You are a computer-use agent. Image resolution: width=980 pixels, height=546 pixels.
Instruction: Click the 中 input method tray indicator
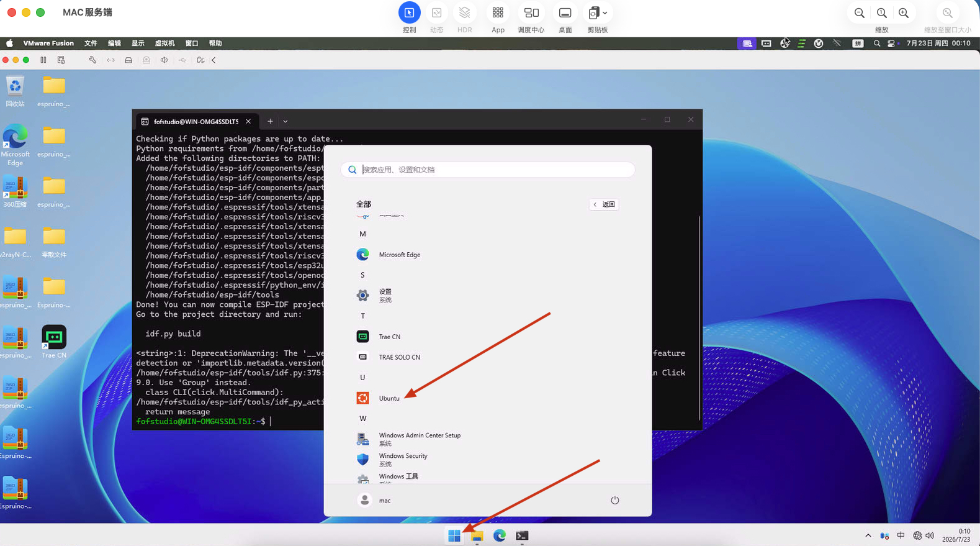901,535
